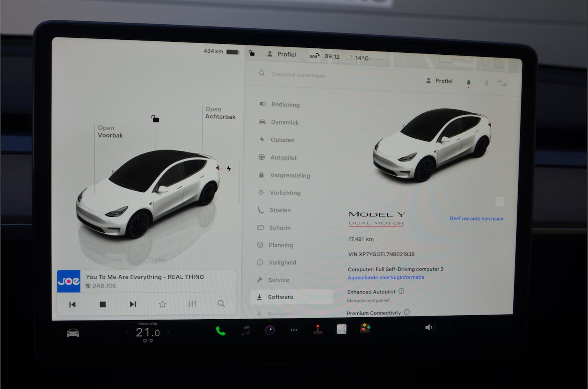The width and height of the screenshot is (588, 389).
Task: Open the audio equalizer settings
Action: pos(192,304)
